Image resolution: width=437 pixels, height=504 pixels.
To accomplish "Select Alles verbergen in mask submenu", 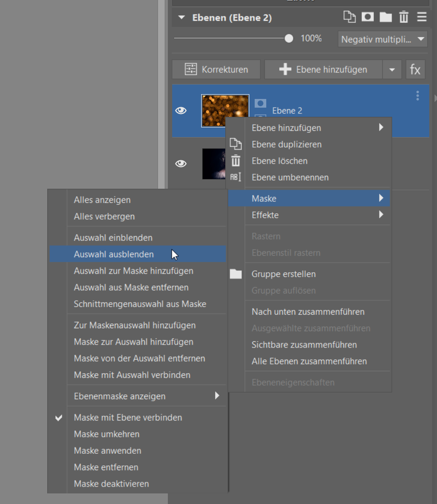I will 138,217.
